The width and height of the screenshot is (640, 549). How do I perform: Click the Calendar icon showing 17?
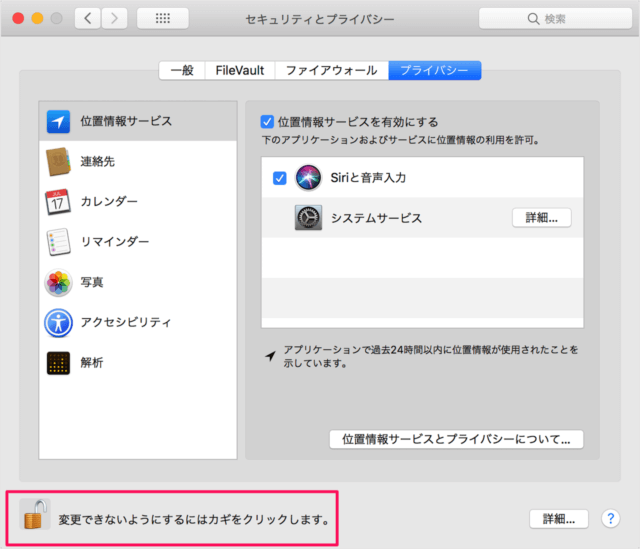[x=58, y=202]
